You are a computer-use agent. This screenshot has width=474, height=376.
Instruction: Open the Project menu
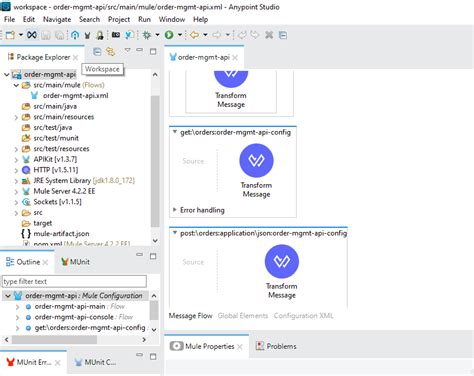[119, 19]
